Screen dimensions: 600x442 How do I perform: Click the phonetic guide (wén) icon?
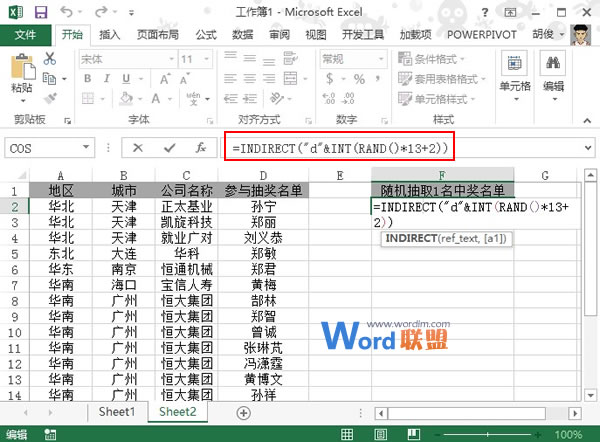pos(193,99)
